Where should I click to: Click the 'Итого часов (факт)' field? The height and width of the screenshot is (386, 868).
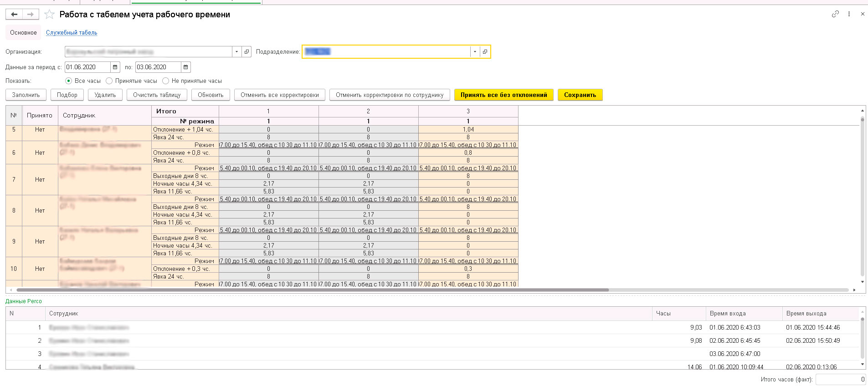coord(840,379)
